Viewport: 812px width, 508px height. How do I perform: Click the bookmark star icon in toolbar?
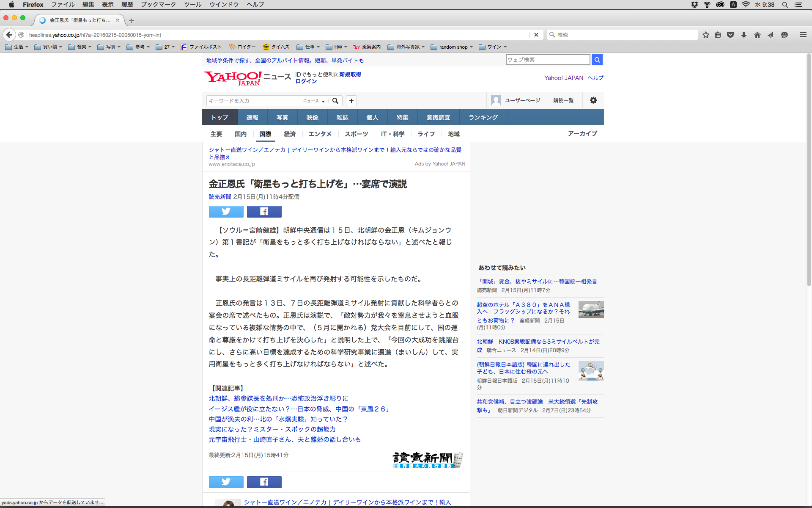point(705,35)
